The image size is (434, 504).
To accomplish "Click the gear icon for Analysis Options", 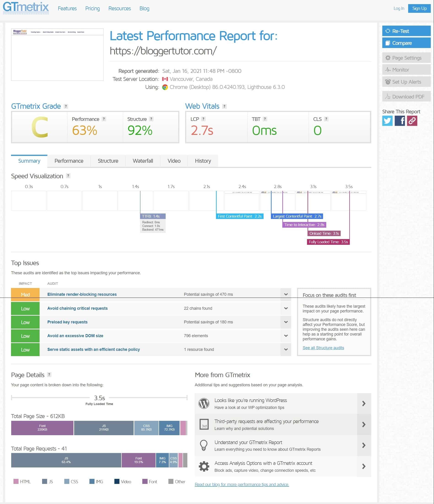I will pyautogui.click(x=204, y=466).
